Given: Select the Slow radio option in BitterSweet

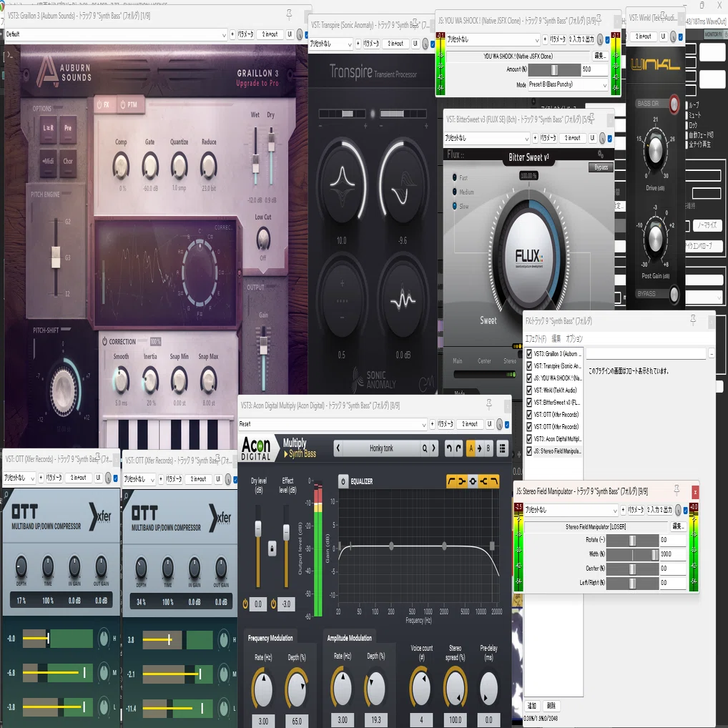Looking at the screenshot, I should click(x=455, y=206).
